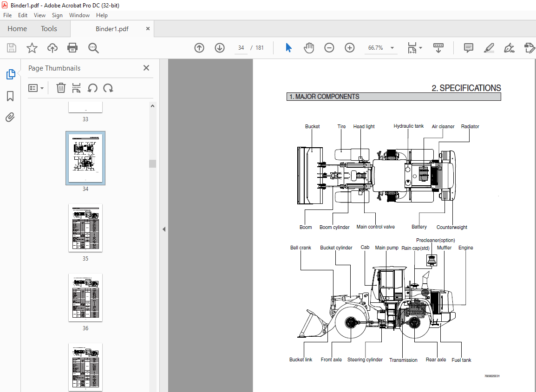Open the Edit menu
Screen dimensions: 536x392
click(x=23, y=15)
